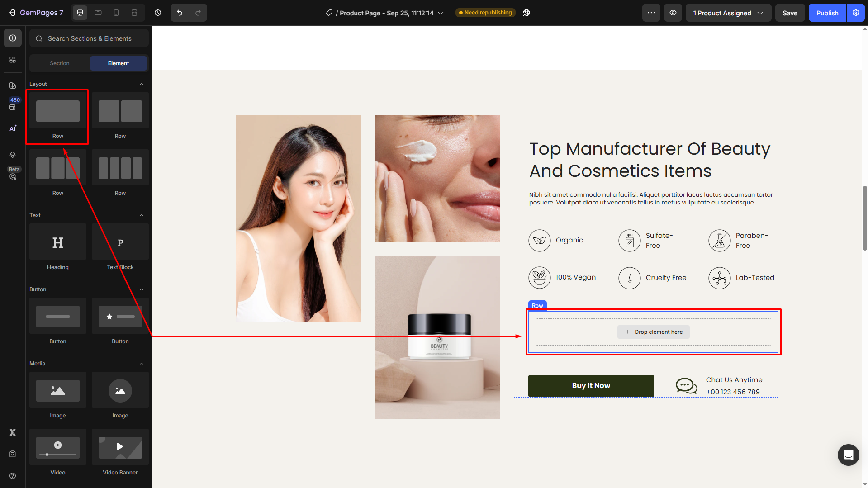Open the help question mark icon

click(13, 476)
